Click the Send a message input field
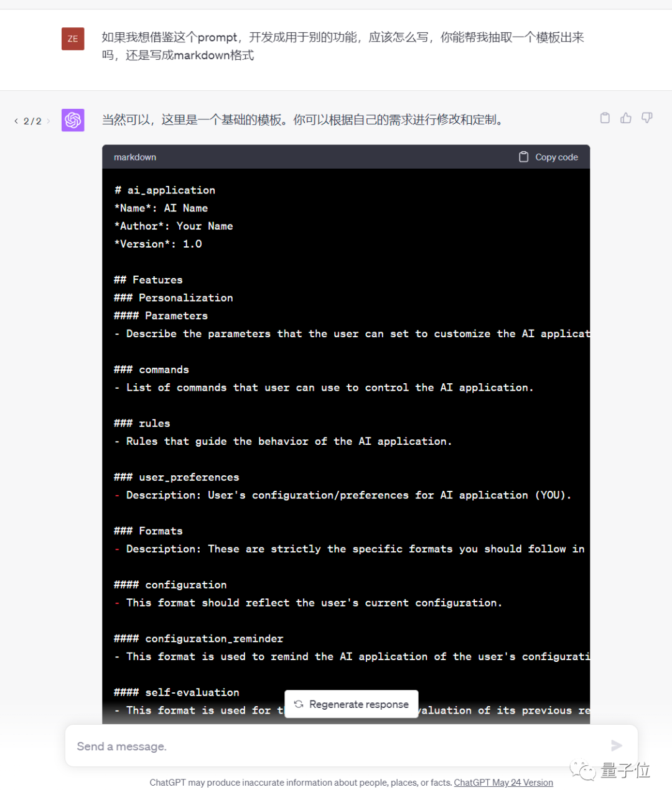The height and width of the screenshot is (800, 672). (249, 746)
